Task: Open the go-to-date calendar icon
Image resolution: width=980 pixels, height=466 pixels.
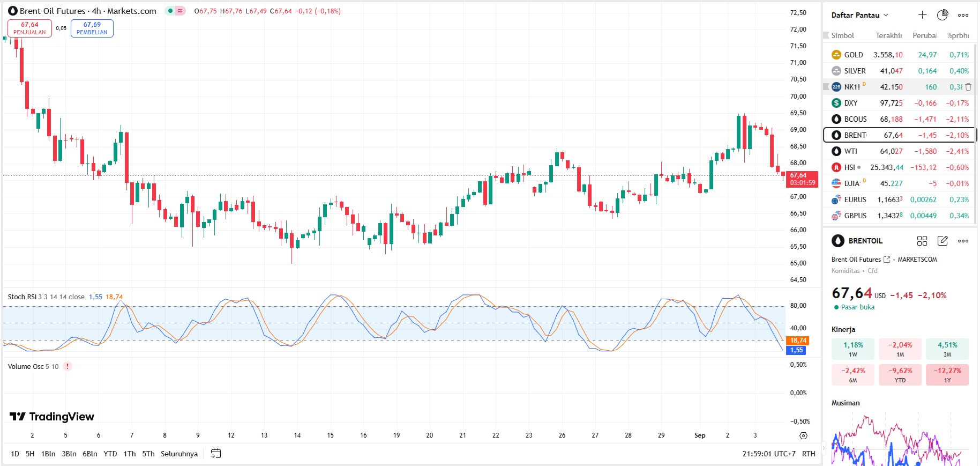Action: click(x=215, y=454)
